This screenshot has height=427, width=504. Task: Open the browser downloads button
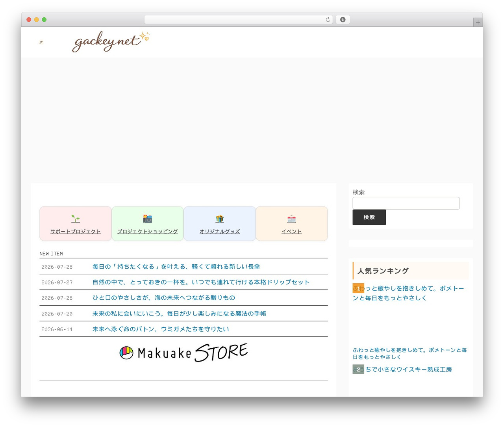coord(343,20)
